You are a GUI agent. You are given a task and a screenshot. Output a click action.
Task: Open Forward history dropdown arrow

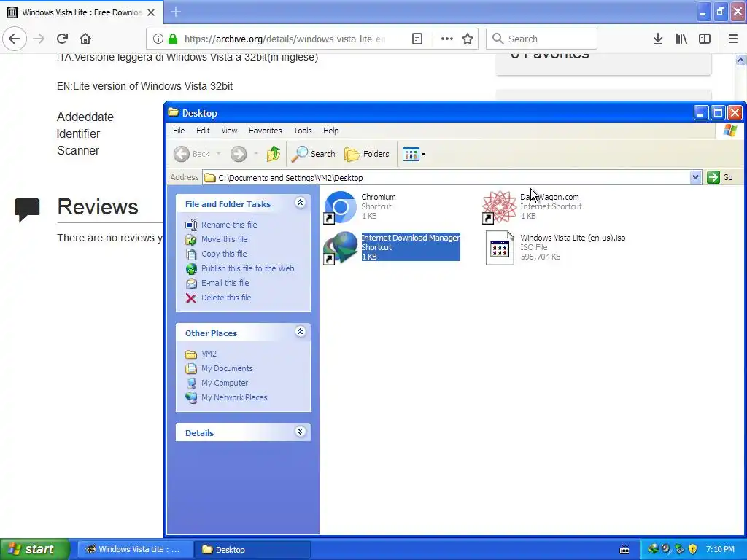(256, 154)
